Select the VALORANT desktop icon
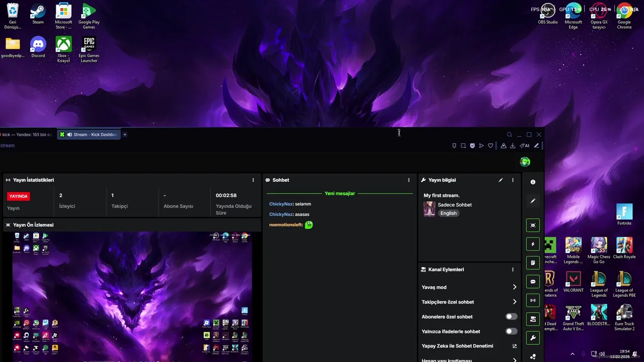The height and width of the screenshot is (362, 644). pyautogui.click(x=573, y=282)
